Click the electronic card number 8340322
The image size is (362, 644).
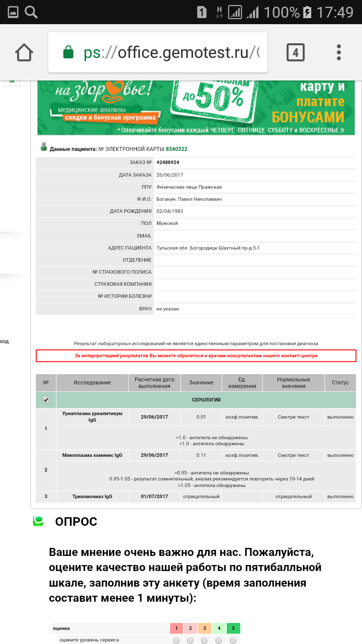(x=176, y=149)
